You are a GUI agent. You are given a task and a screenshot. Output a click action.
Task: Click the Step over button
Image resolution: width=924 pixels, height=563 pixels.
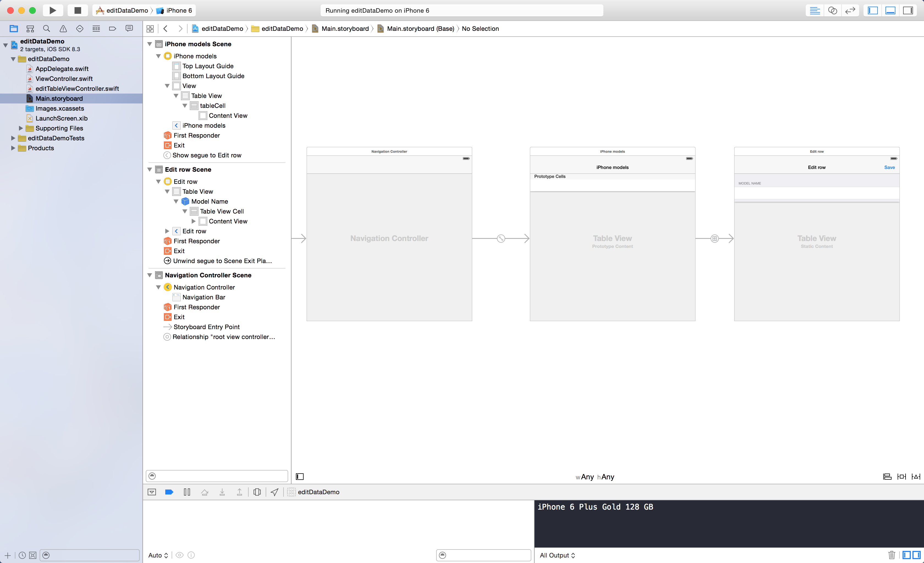(204, 492)
